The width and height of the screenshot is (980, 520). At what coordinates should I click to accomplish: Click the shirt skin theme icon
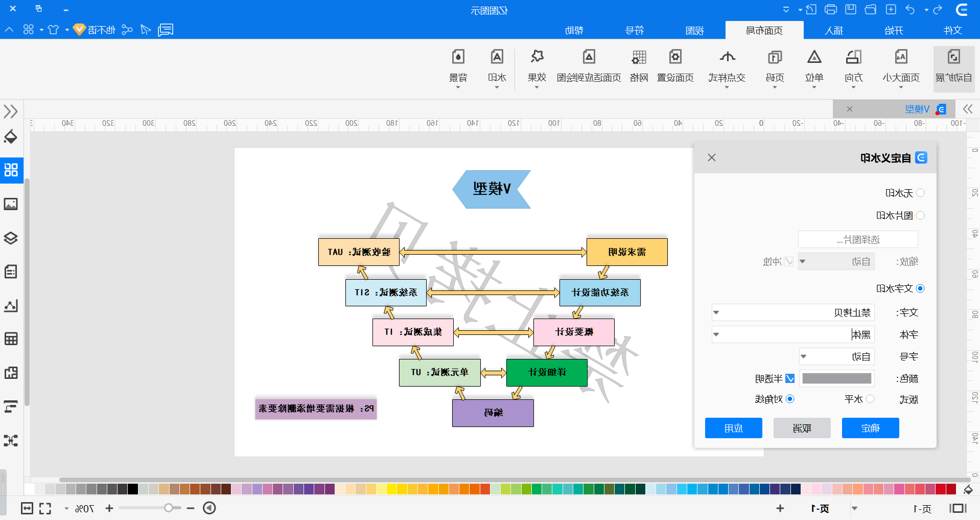click(x=53, y=30)
